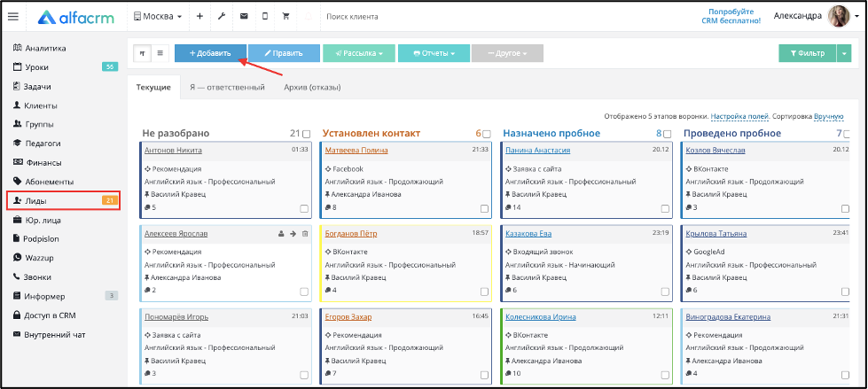Click trash icon on Алексеев Ярослав card

click(304, 234)
